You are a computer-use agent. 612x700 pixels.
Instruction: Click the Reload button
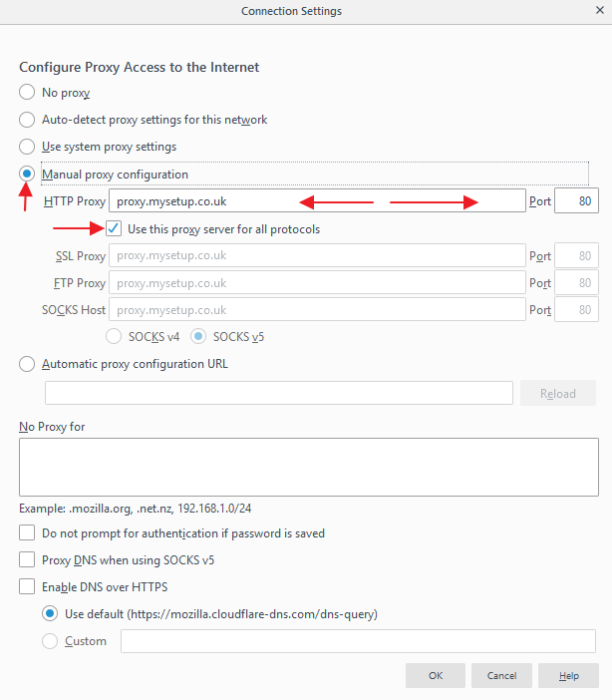coord(557,393)
